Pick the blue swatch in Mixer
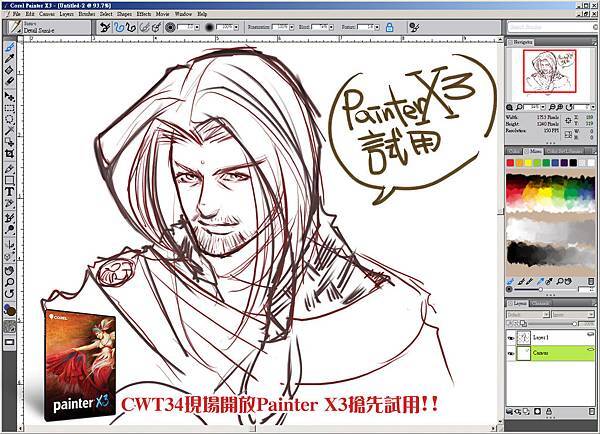 (x=555, y=163)
